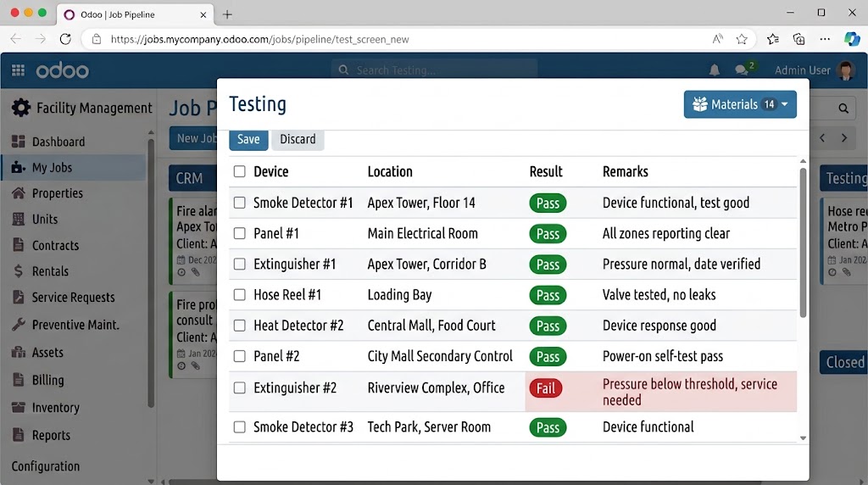Click the Billing icon
Screen dimensions: 868x485
19,380
